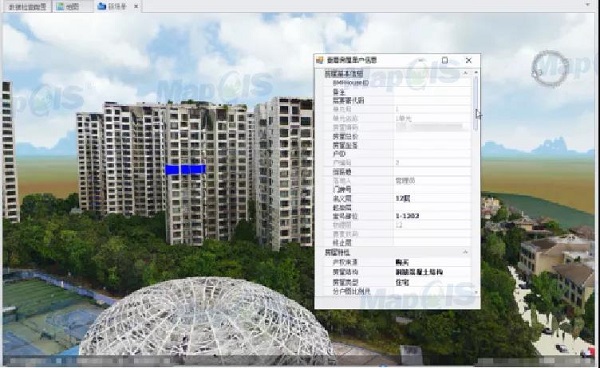Open the 住宅 value cell
Viewport: 600px width, 368px height.
(x=432, y=282)
